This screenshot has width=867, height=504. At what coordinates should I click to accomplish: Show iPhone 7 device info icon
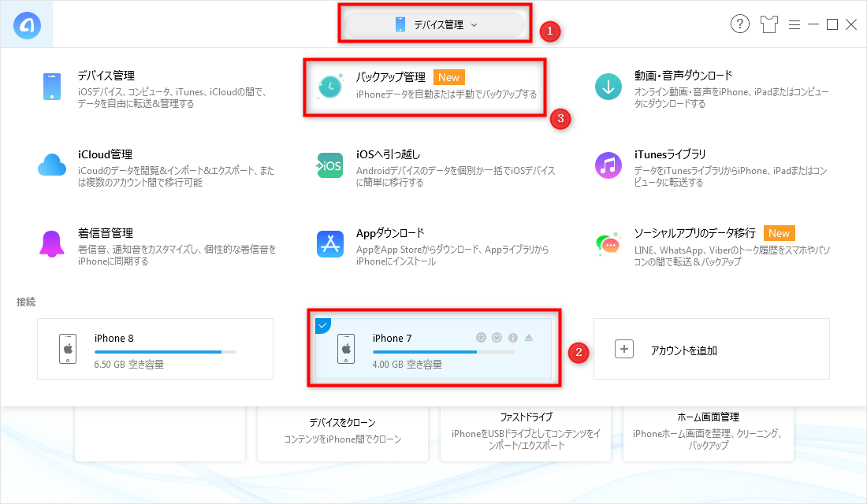[513, 338]
